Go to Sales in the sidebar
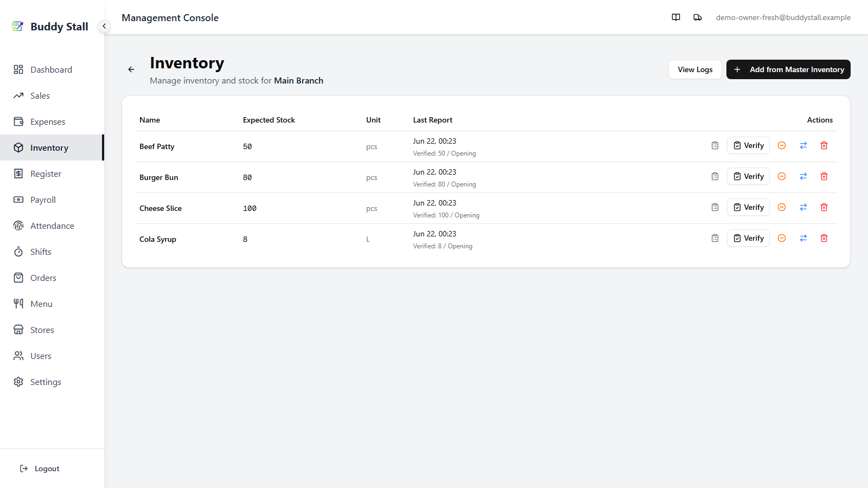Image resolution: width=868 pixels, height=488 pixels. (x=52, y=95)
